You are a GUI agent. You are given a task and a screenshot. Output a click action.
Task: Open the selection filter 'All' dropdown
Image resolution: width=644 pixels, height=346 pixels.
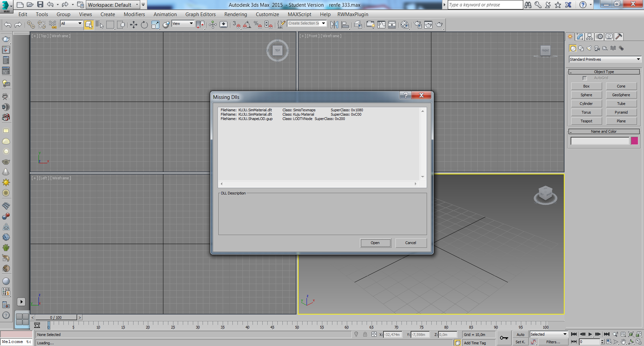pos(71,23)
